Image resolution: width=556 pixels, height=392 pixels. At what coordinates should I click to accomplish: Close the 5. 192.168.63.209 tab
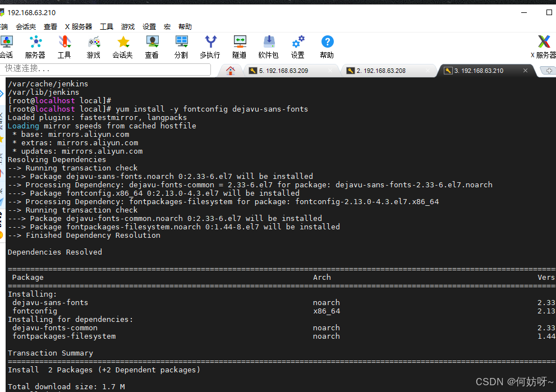coord(330,71)
